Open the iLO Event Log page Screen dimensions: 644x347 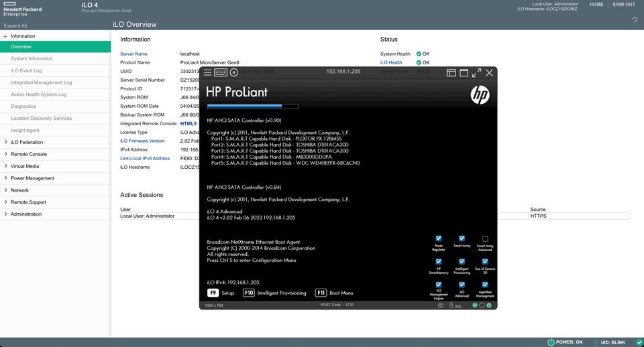(x=26, y=70)
